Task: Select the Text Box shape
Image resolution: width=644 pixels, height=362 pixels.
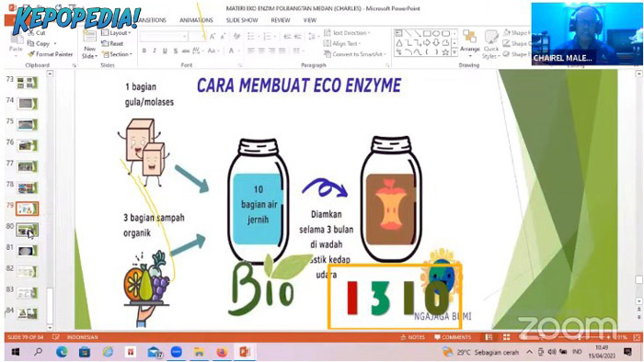Action: (398, 34)
